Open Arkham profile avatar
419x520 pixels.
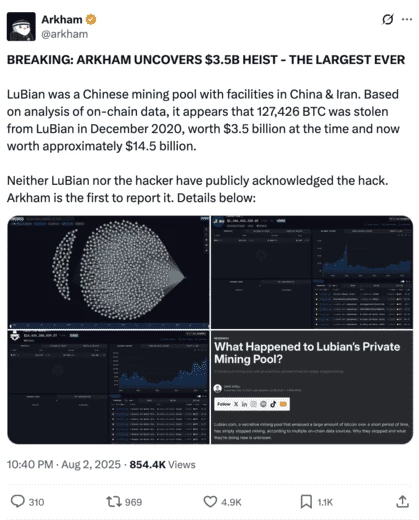21,27
